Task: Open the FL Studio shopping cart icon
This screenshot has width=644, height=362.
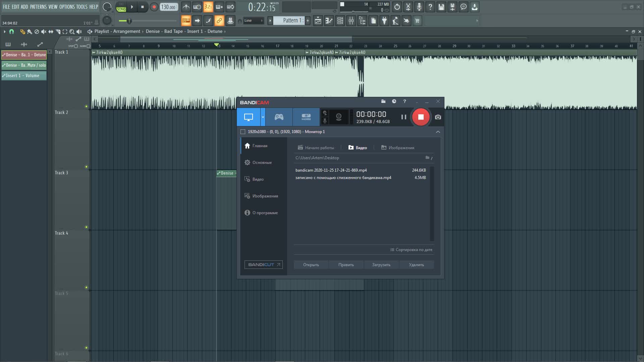Action: pyautogui.click(x=417, y=21)
